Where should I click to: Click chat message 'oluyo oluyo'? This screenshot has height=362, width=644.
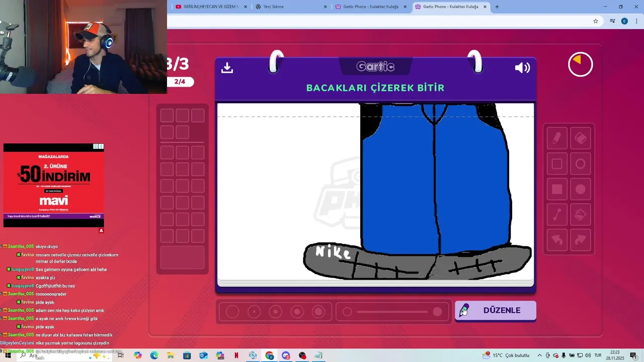(x=47, y=246)
